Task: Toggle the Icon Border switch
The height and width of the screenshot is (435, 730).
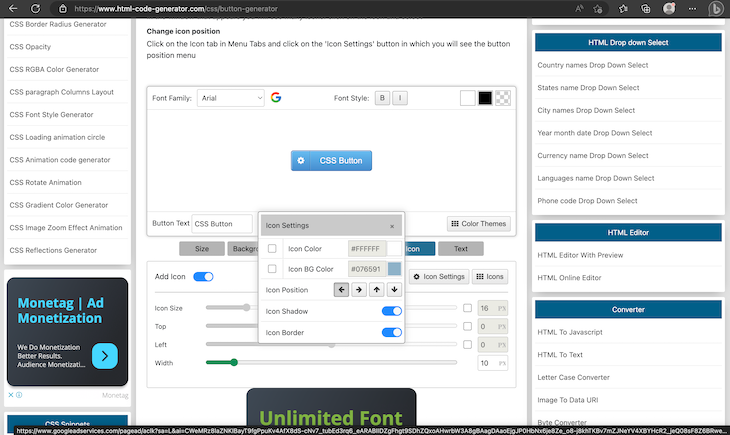Action: pyautogui.click(x=392, y=332)
